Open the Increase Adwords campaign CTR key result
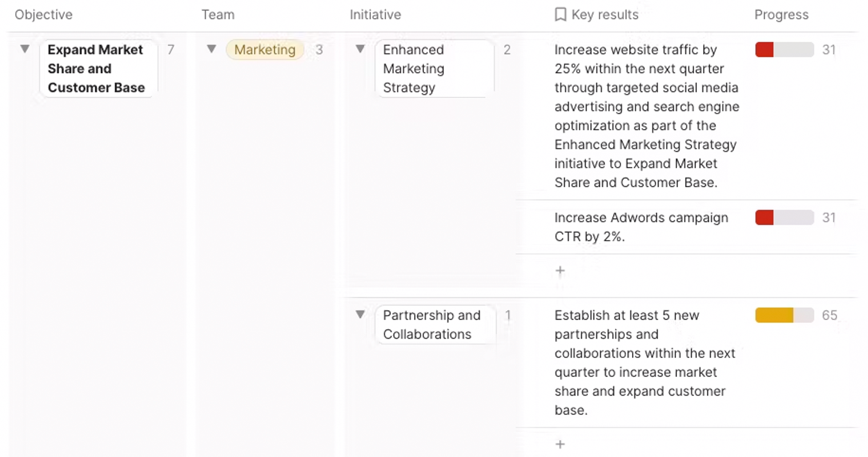The height and width of the screenshot is (457, 868). pos(641,227)
